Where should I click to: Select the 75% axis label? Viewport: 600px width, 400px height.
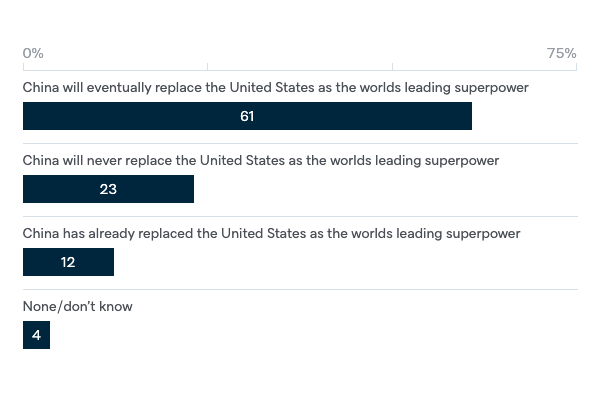(x=561, y=53)
